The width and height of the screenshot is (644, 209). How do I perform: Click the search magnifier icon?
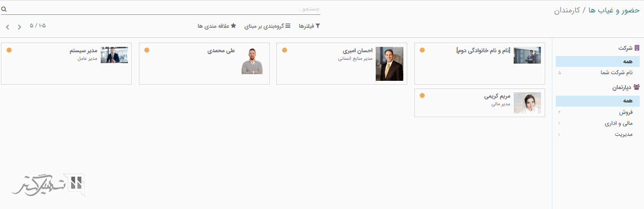4,9
